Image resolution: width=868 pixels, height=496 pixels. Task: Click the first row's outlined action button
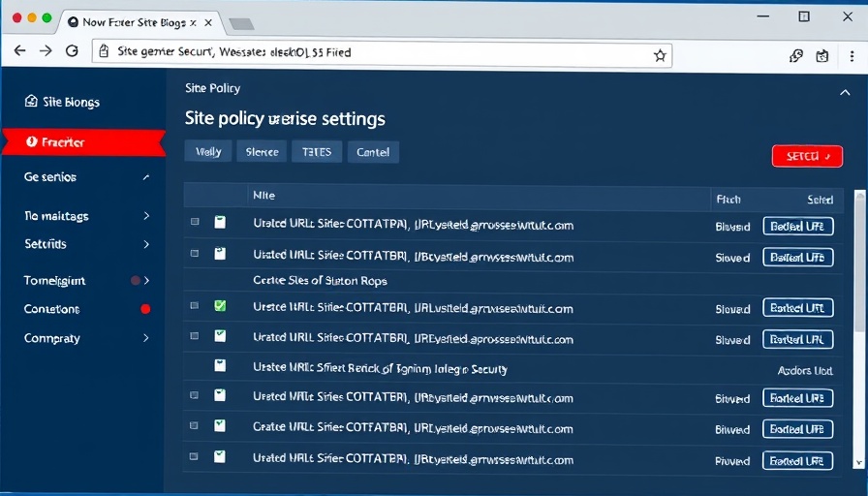click(797, 226)
